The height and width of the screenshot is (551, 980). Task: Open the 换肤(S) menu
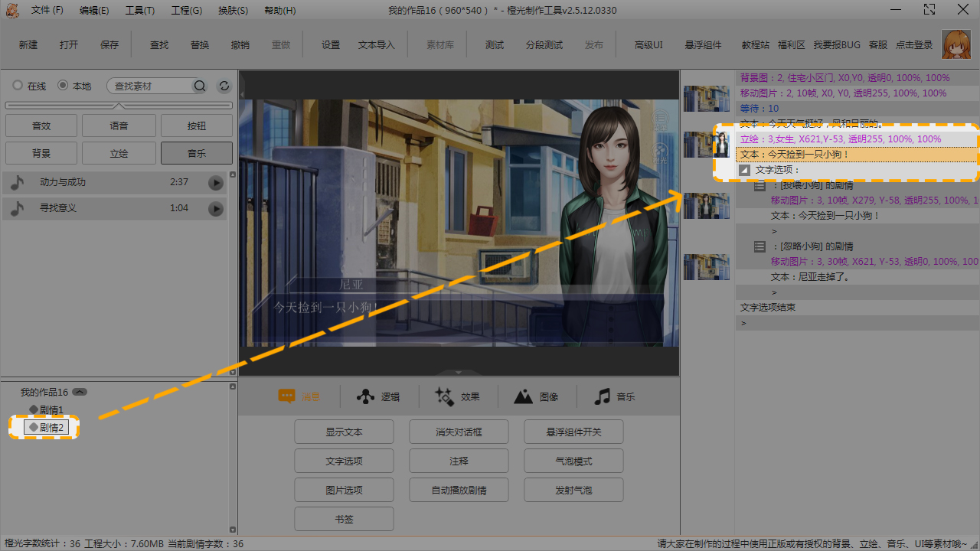(233, 11)
